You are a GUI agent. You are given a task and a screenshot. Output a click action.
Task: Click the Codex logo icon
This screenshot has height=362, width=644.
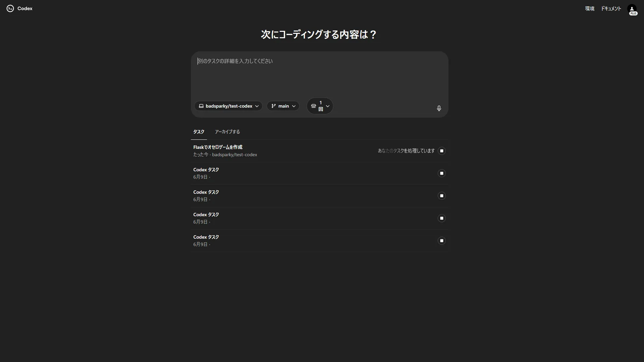pyautogui.click(x=10, y=8)
